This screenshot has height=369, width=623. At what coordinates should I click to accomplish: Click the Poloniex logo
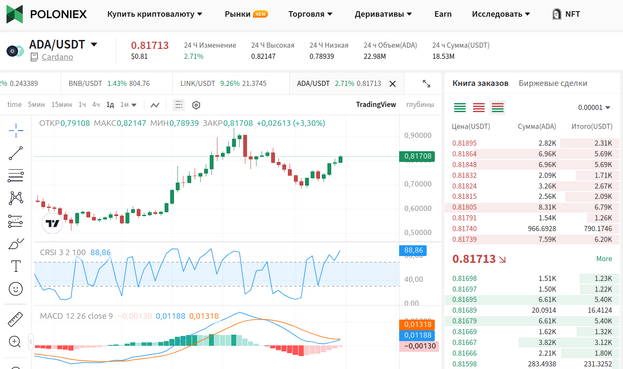46,14
